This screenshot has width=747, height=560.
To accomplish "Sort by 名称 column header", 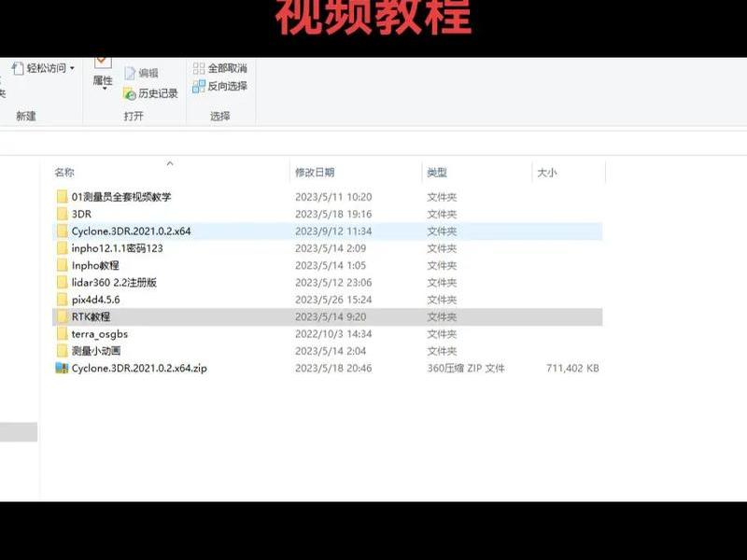I will pos(64,173).
